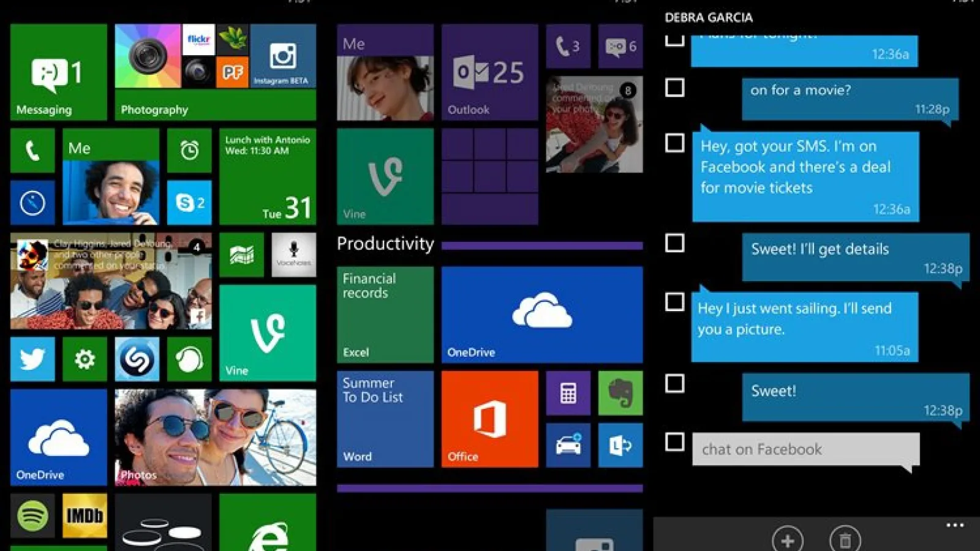Screen dimensions: 980x551
Task: Open the Voice notes microphone tile
Action: point(294,255)
